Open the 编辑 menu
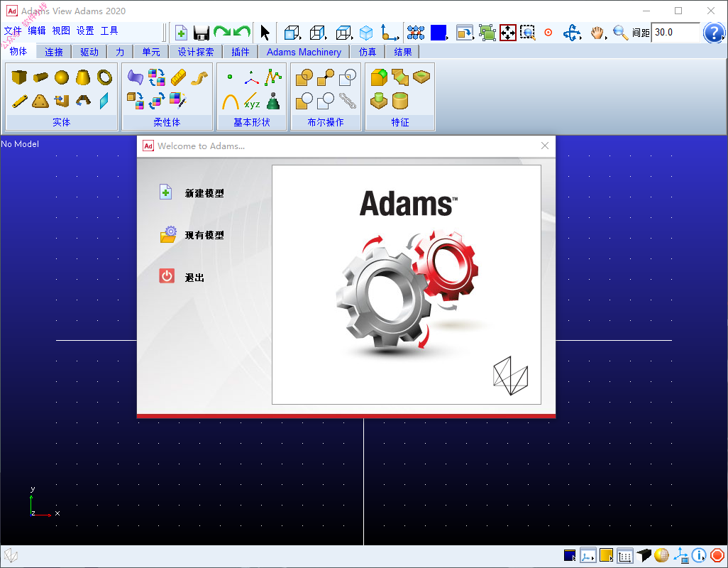 coord(37,31)
